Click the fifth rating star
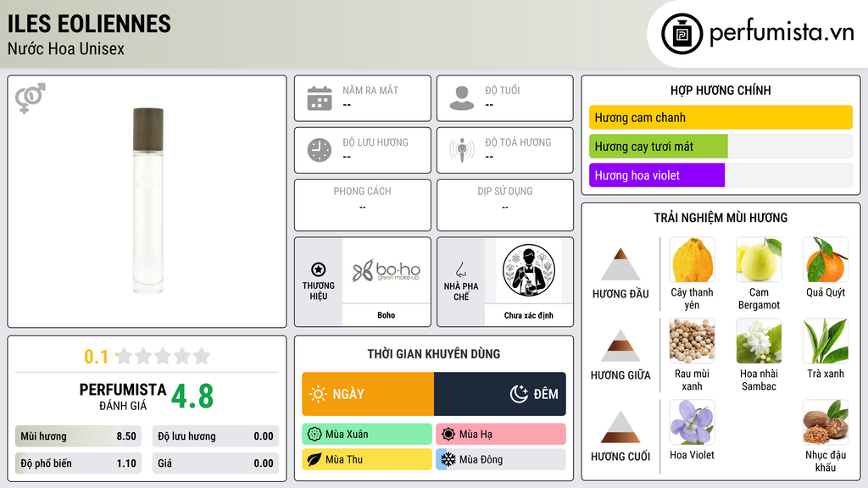 202,356
